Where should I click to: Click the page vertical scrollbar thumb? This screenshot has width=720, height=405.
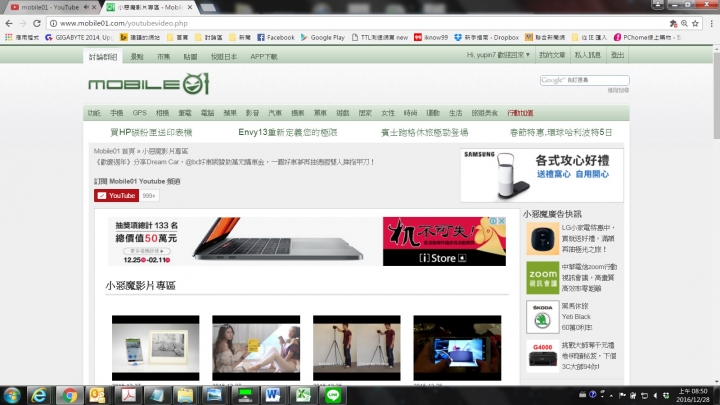click(x=716, y=95)
